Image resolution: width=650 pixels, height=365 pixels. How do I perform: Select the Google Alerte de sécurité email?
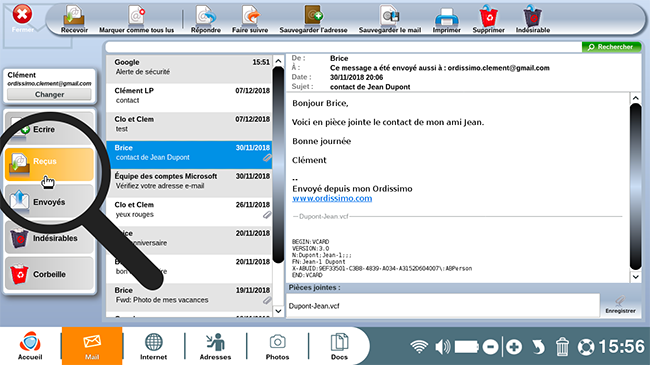click(x=189, y=68)
